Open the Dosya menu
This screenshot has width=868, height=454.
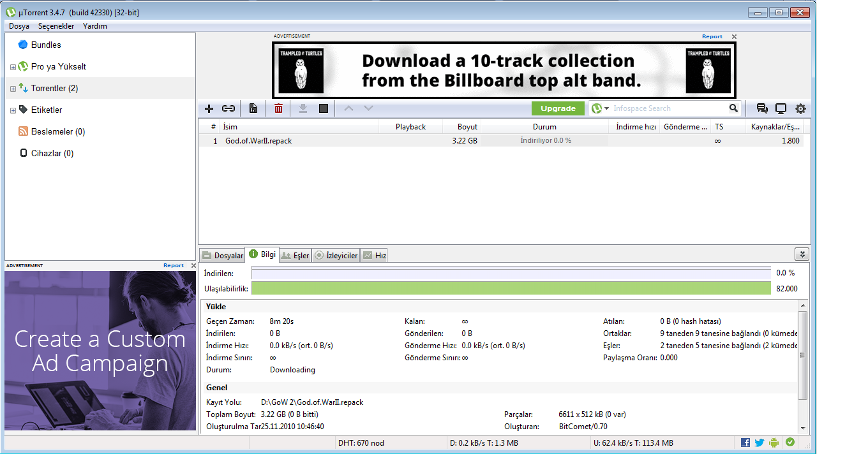[x=19, y=26]
